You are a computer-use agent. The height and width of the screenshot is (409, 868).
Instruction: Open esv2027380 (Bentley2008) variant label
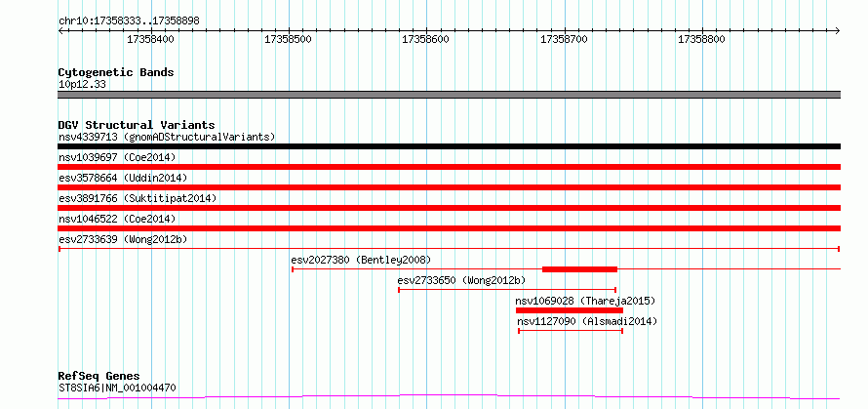pyautogui.click(x=361, y=260)
